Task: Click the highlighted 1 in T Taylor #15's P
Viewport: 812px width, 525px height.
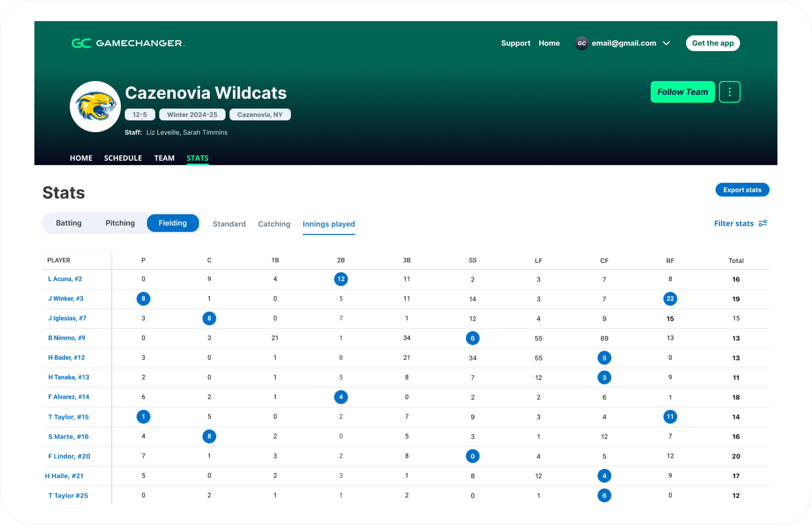Action: click(144, 417)
